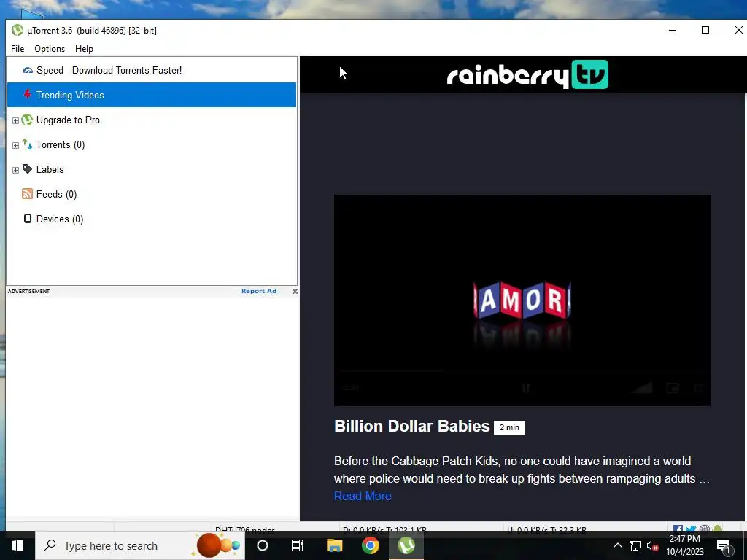Open the notifications action center
This screenshot has height=560, width=747.
tap(724, 545)
